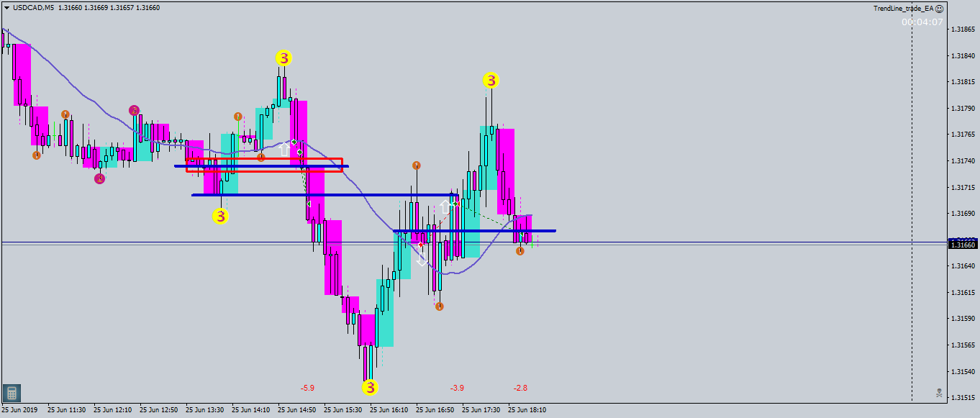This screenshot has width=980, height=418.
Task: Click the smiley face next to TrendLine_trade_EA
Action: pos(942,9)
